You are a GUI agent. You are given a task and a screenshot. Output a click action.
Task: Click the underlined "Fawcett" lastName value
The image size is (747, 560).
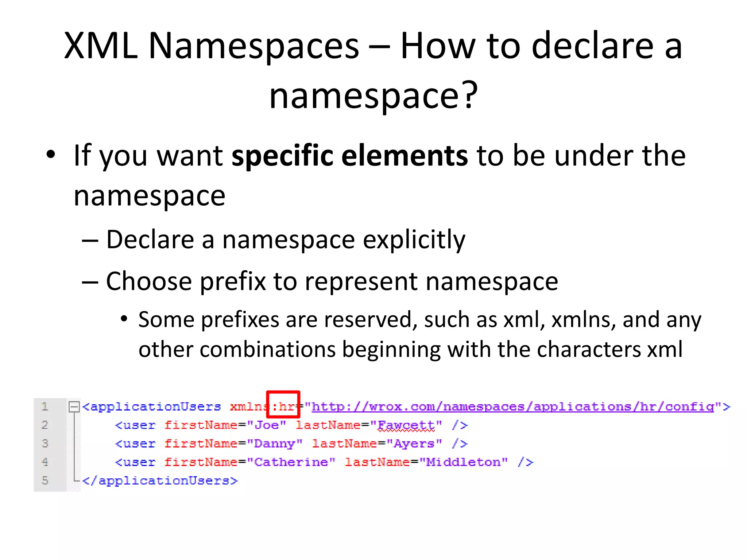(x=406, y=425)
